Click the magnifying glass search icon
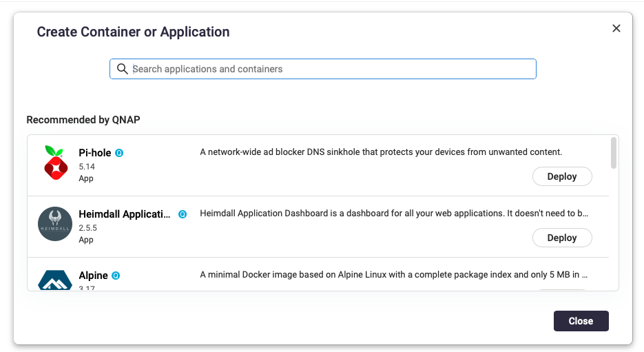This screenshot has width=644, height=352. [122, 69]
